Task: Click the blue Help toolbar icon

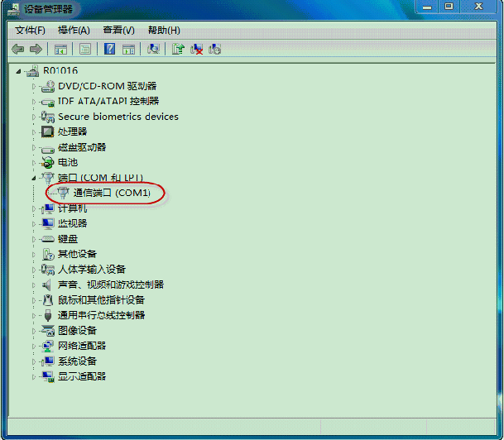Action: tap(109, 50)
